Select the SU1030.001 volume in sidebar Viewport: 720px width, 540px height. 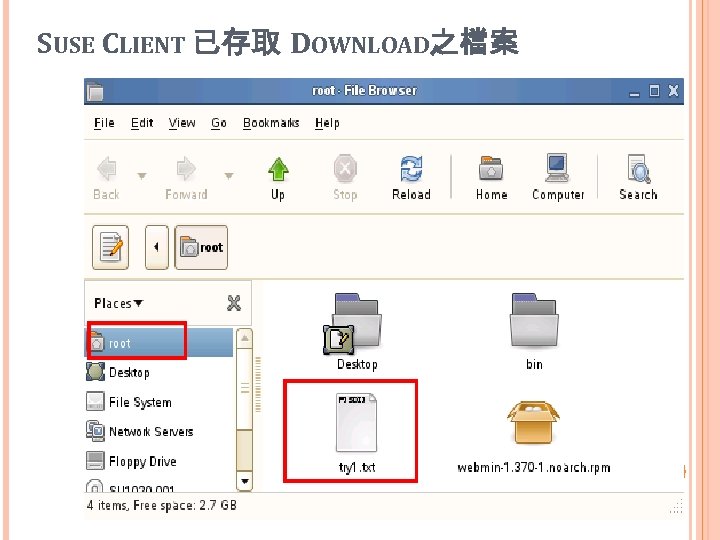pos(159,486)
